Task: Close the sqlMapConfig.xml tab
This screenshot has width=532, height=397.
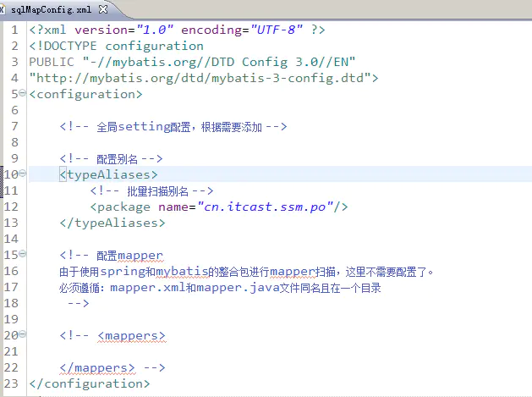Action: 103,9
